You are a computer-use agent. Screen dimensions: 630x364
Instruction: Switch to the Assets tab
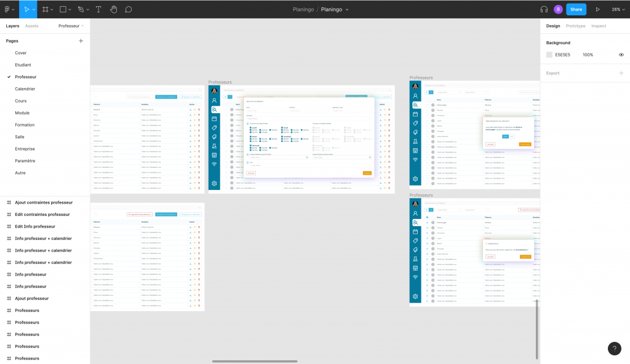[31, 26]
